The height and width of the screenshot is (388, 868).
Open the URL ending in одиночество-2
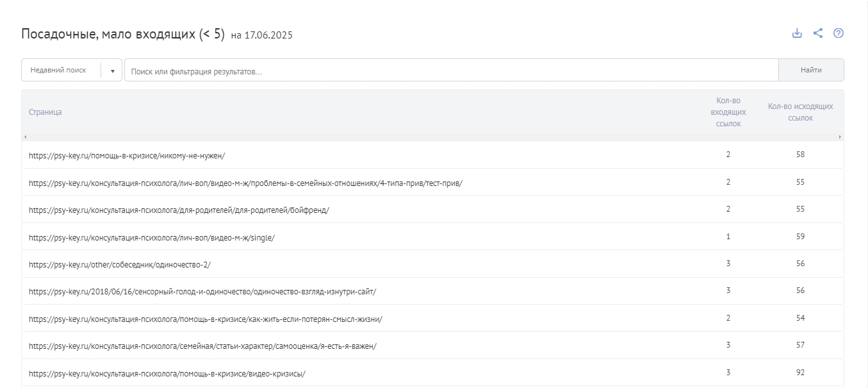pyautogui.click(x=120, y=264)
